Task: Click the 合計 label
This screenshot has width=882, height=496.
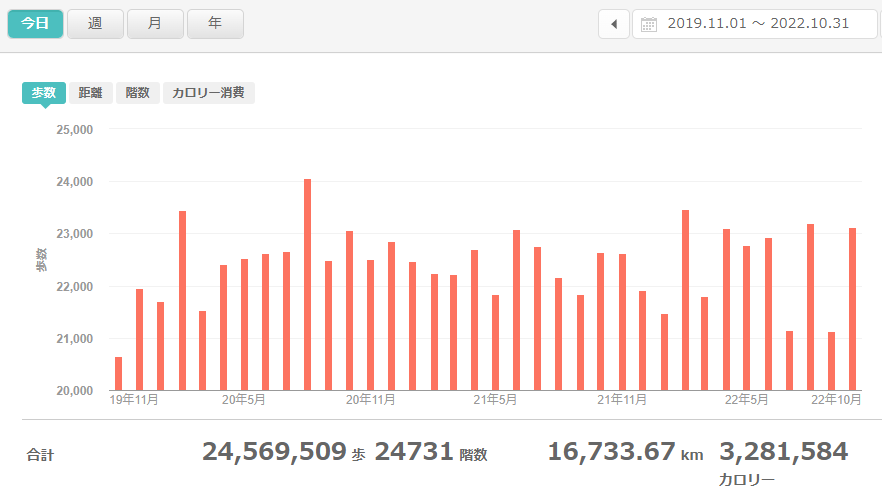Action: click(40, 455)
